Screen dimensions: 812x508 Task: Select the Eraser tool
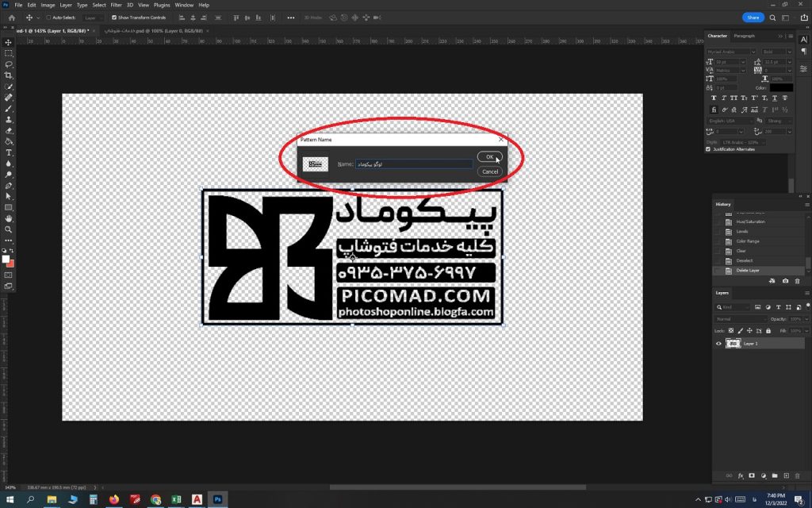point(8,131)
